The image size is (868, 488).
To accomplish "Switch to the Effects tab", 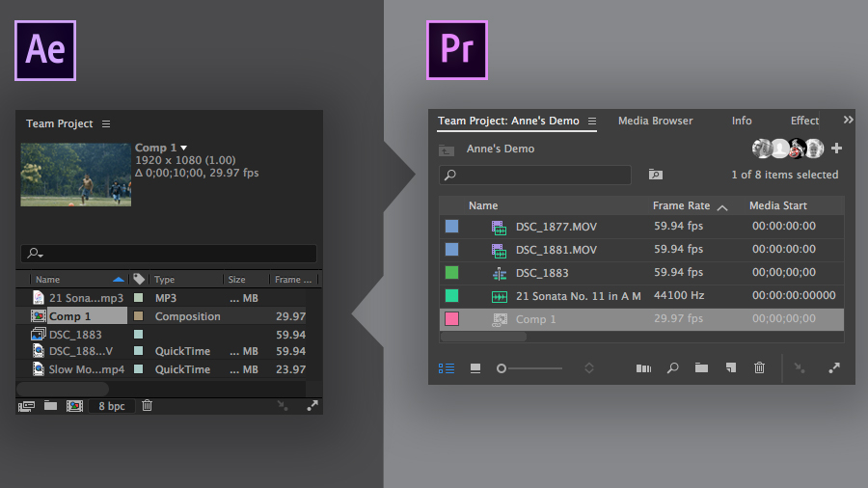I will (x=804, y=121).
